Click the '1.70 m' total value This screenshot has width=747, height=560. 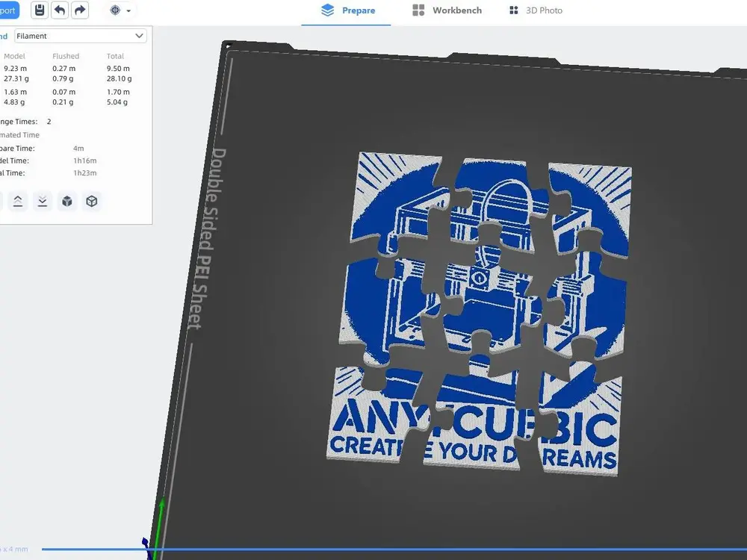click(118, 92)
